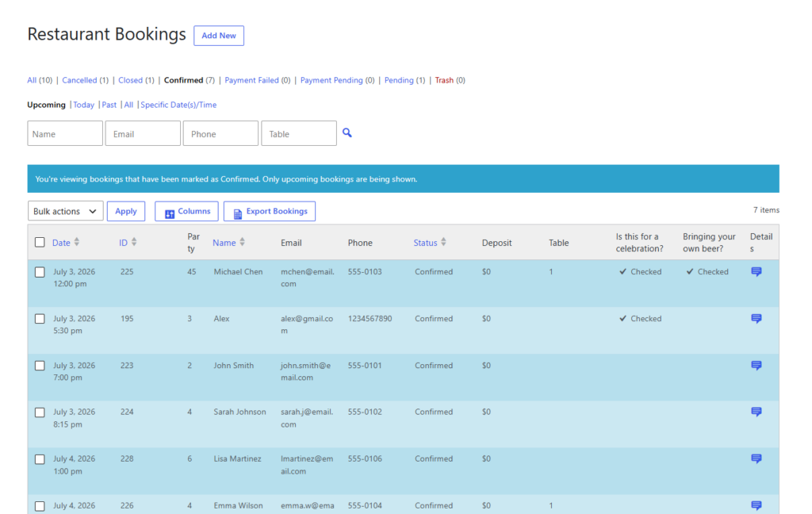Show Today's bookings

click(83, 105)
